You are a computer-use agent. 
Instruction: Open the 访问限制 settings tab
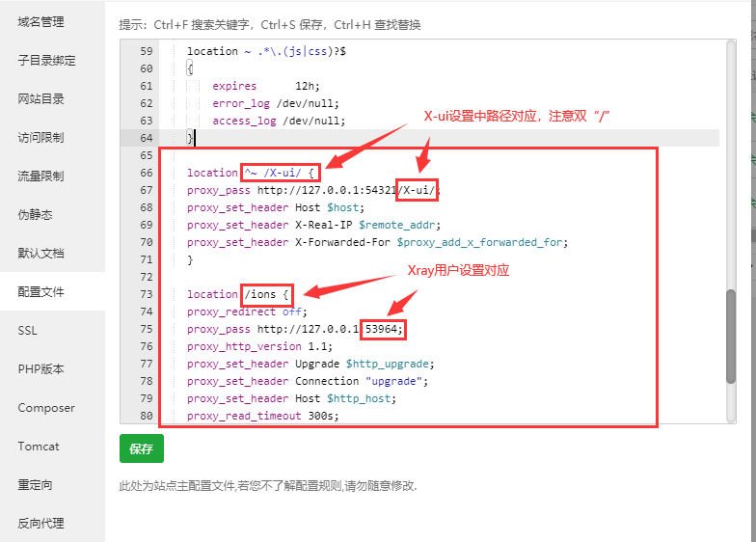(40, 137)
